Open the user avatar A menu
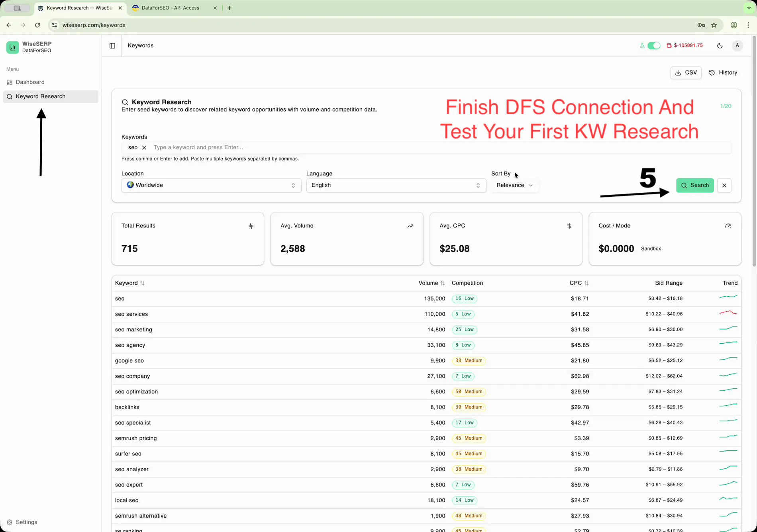Image resolution: width=757 pixels, height=532 pixels. [x=737, y=45]
